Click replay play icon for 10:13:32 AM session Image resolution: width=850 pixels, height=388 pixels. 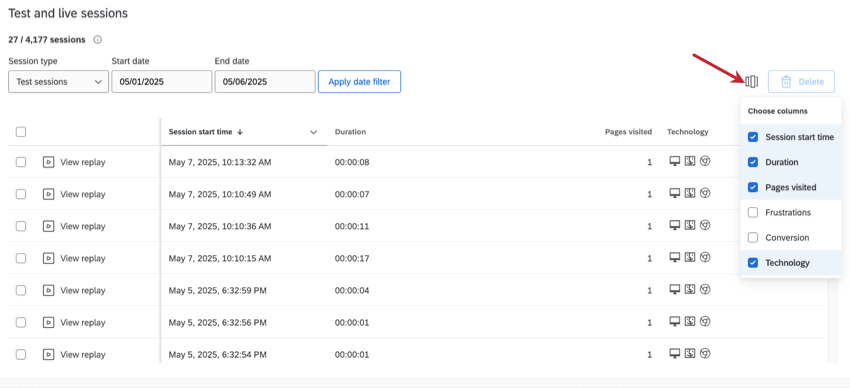tap(48, 161)
